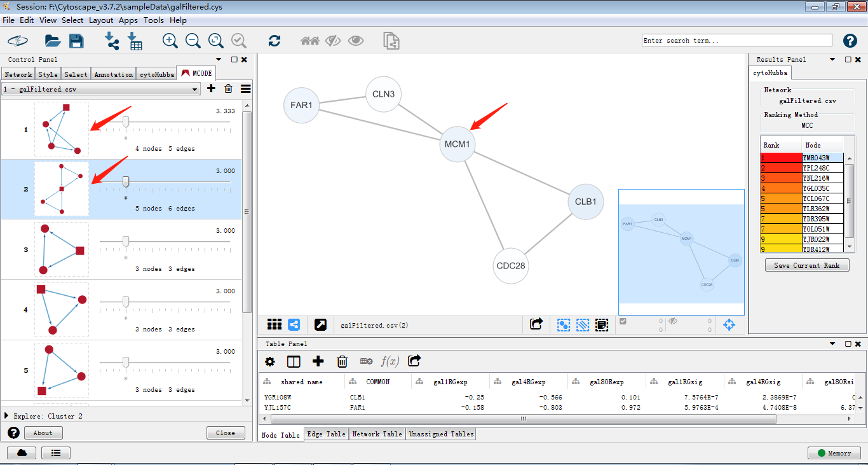Click the blue share network view icon
Screen dimensions: 868x465
[x=294, y=324]
